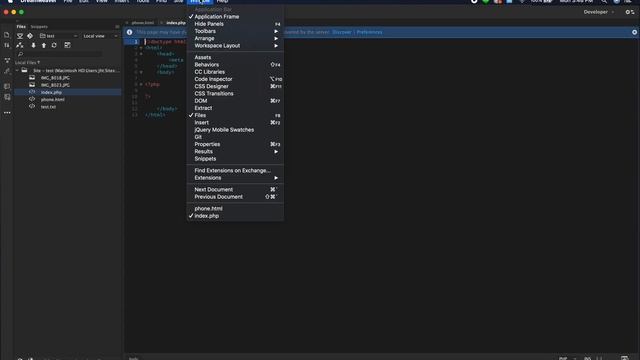This screenshot has height=360, width=640.
Task: Click the Discover link in notification bar
Action: coord(342,32)
